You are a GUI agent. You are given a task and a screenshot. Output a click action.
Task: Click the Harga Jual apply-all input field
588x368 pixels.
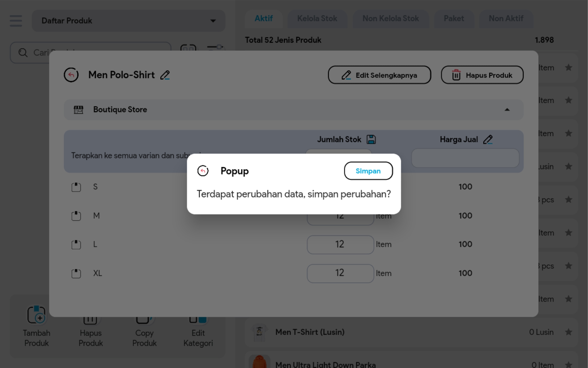pyautogui.click(x=465, y=158)
